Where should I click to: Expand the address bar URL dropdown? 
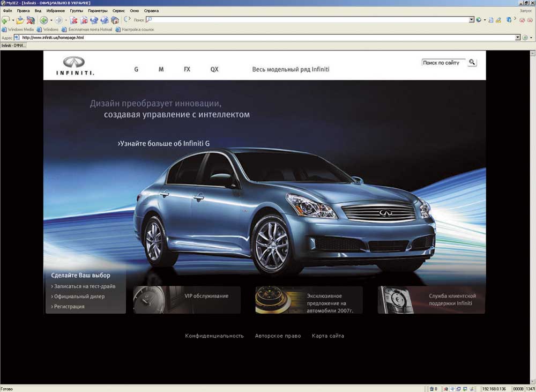tap(518, 38)
